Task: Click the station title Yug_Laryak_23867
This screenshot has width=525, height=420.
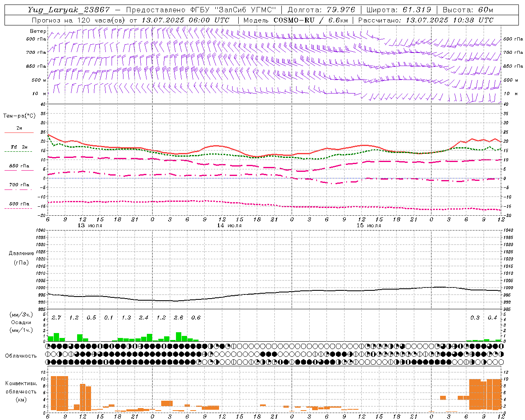Action: click(69, 10)
